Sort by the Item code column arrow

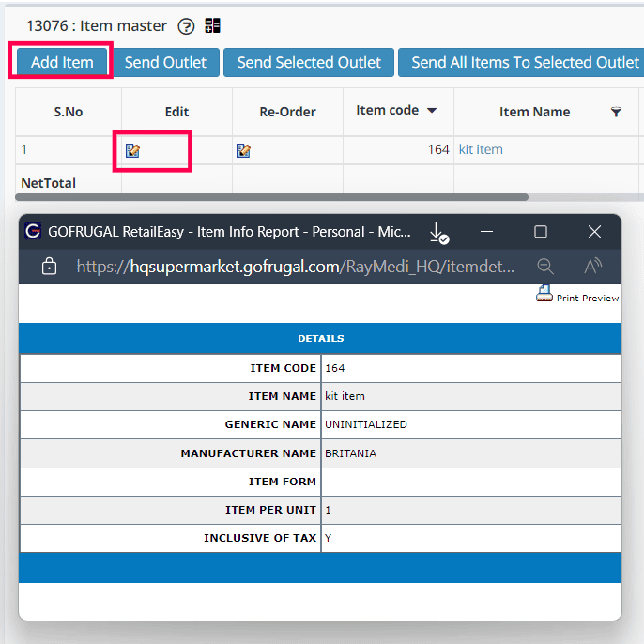pos(432,110)
